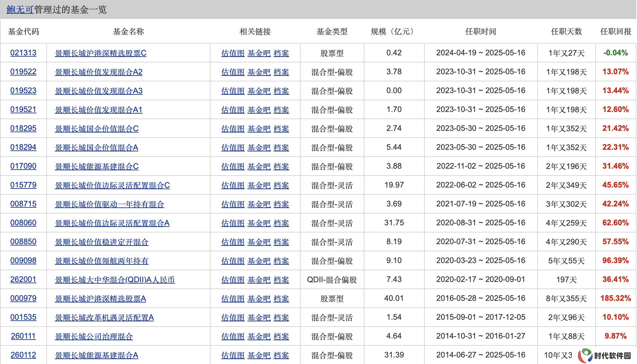
Task: Open fund code 262001
Action: pos(23,279)
